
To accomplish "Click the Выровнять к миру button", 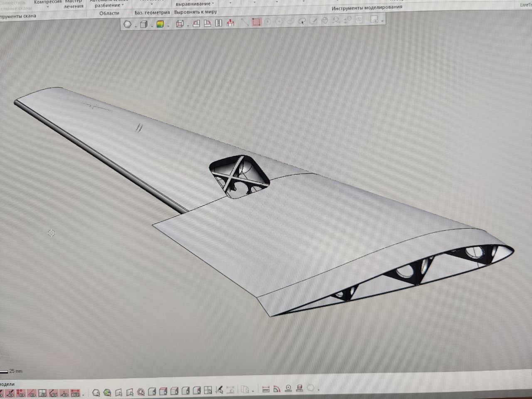I will point(195,12).
